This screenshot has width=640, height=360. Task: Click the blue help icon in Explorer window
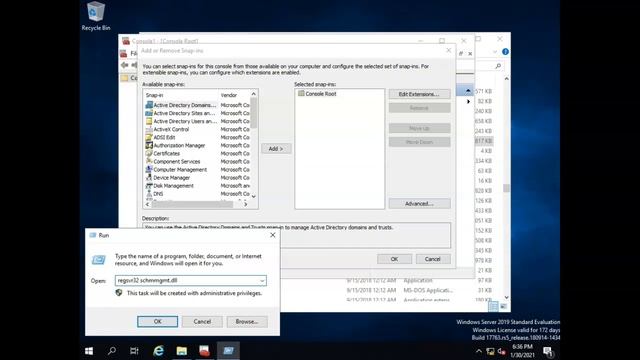505,52
